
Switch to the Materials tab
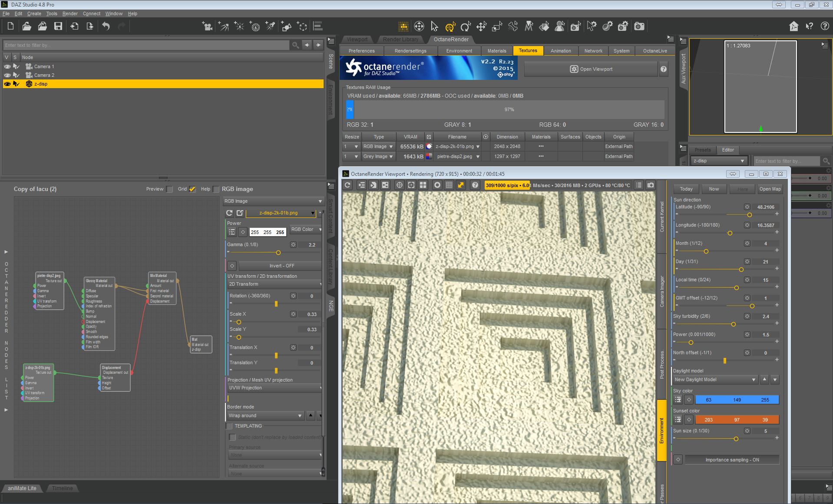point(497,51)
